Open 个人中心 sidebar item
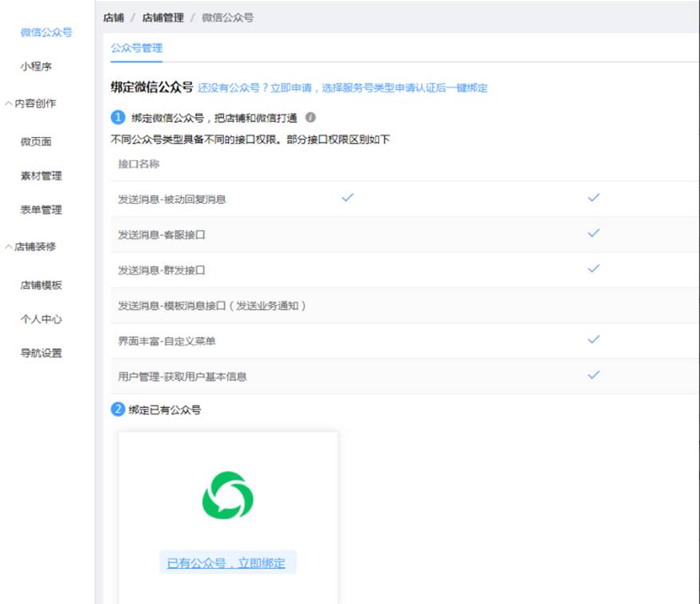 [41, 319]
